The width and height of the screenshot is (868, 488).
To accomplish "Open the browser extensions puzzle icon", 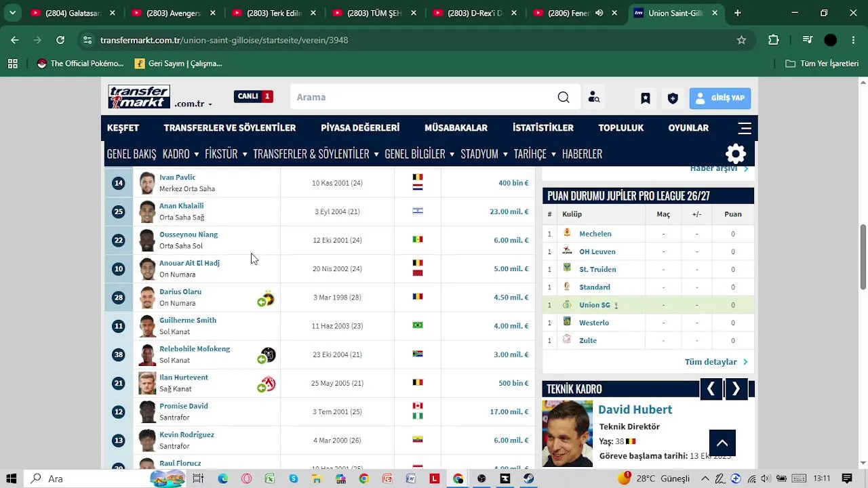I will tap(774, 40).
